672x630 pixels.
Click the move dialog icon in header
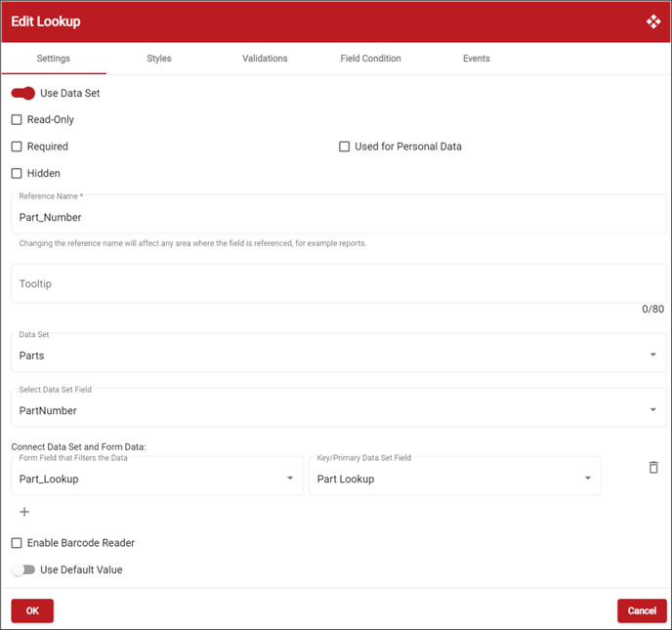coord(653,21)
